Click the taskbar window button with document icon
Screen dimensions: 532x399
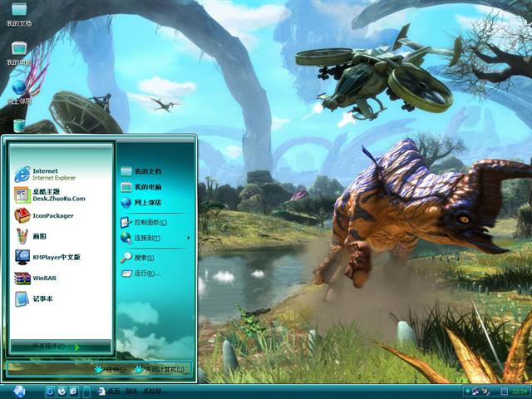click(x=130, y=392)
